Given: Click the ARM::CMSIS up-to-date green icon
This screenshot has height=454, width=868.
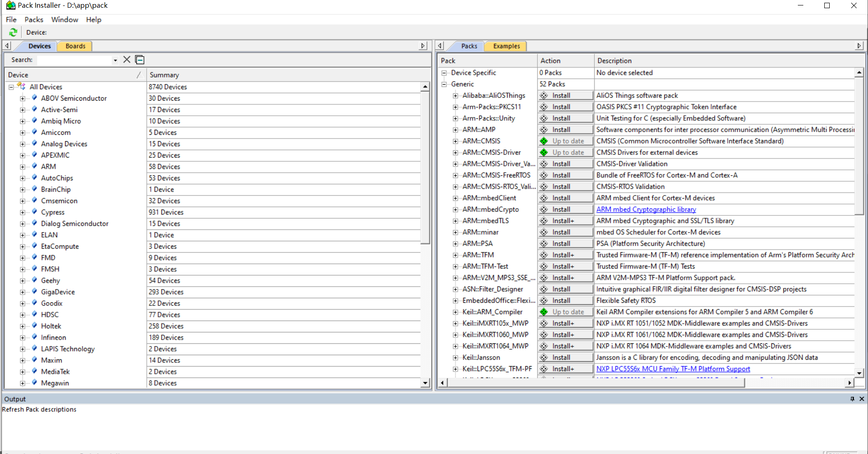Looking at the screenshot, I should pos(544,141).
